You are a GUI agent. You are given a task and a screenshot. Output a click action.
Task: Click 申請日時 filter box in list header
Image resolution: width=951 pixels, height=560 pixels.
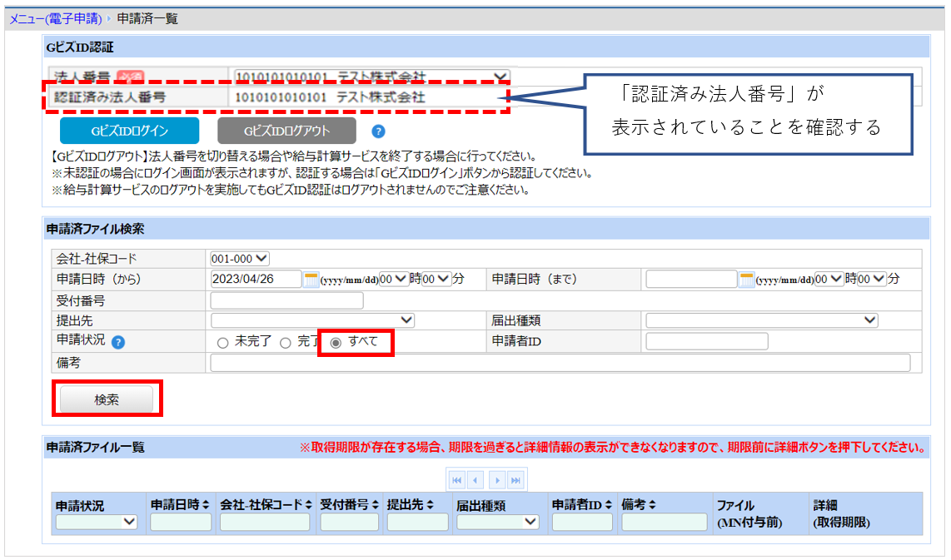click(x=181, y=522)
